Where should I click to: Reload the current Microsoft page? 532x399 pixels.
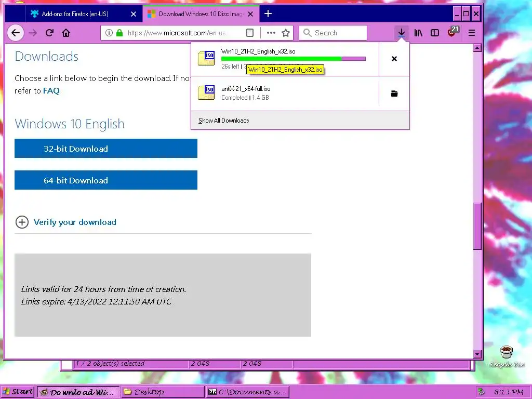click(x=49, y=33)
